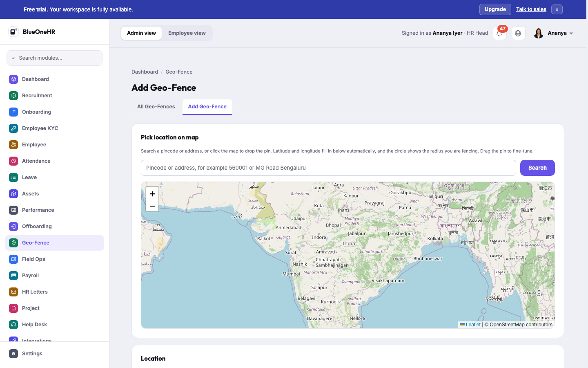Click Bhubaneswar on the map

coord(428,258)
